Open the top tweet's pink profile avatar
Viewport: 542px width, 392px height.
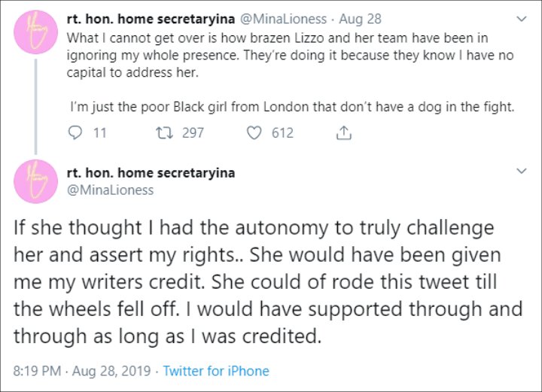35,32
